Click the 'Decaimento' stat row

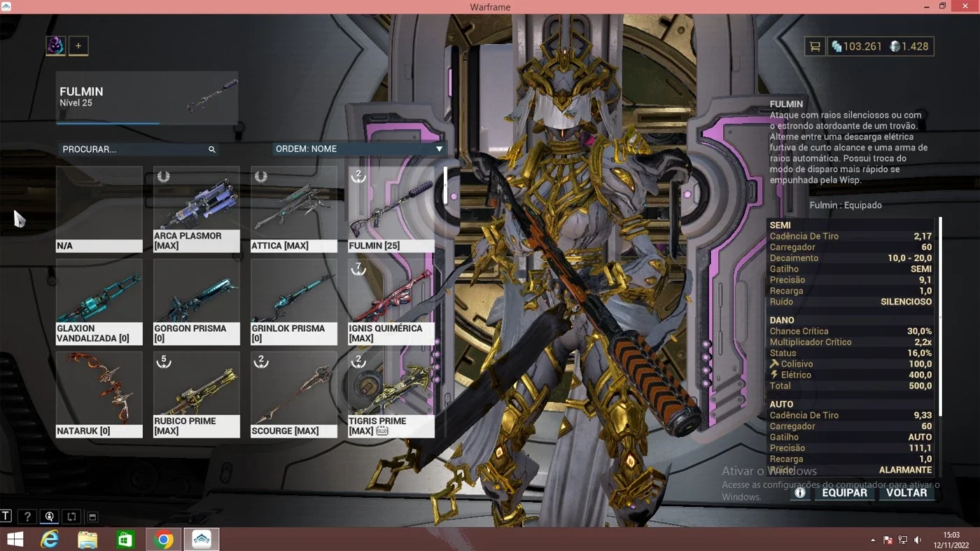(850, 258)
